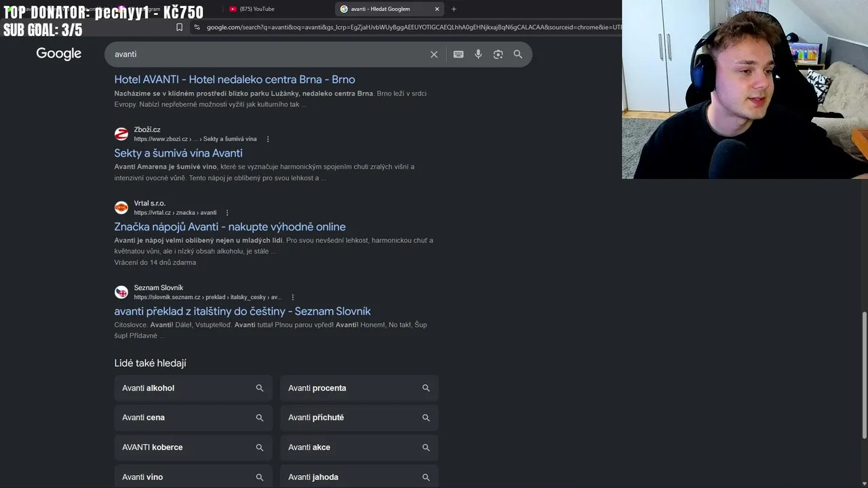Search related query 'Avanti alkohol'

pyautogui.click(x=193, y=388)
